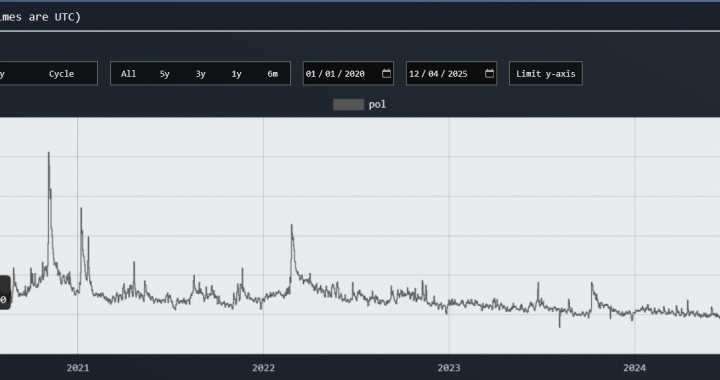
Task: Open calendar picker for start date
Action: (387, 73)
